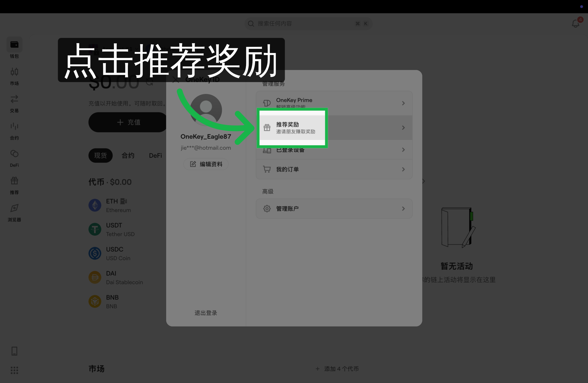Image resolution: width=588 pixels, height=383 pixels.
Task: Click the USDT token icon
Action: click(95, 229)
